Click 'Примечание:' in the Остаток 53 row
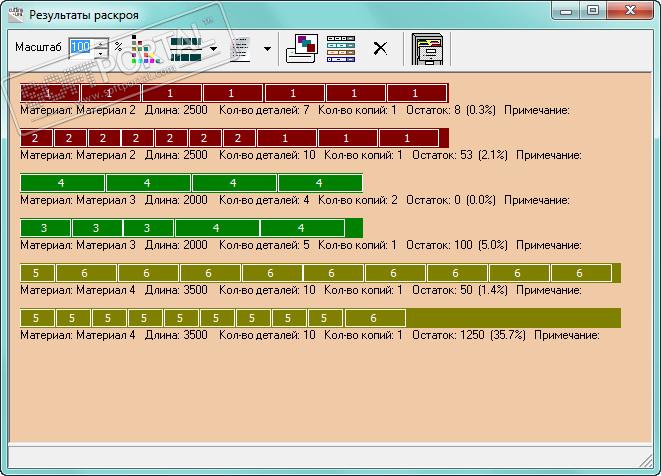Image resolution: width=661 pixels, height=476 pixels. (549, 155)
